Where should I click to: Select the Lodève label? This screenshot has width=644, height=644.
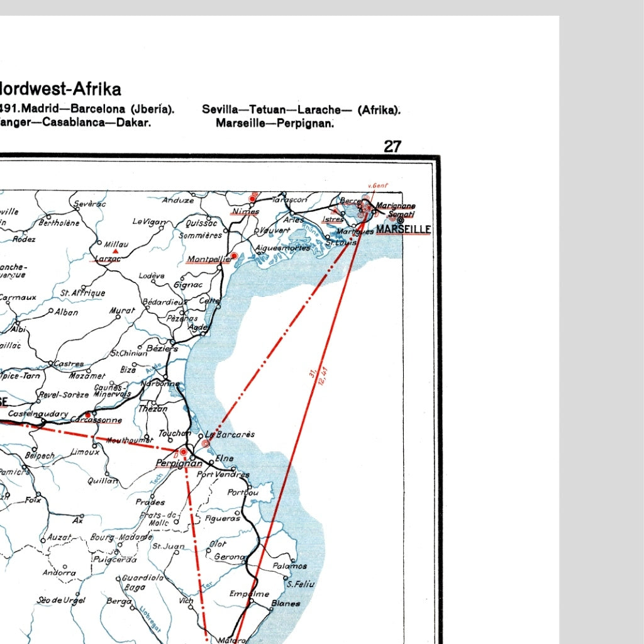pyautogui.click(x=152, y=275)
